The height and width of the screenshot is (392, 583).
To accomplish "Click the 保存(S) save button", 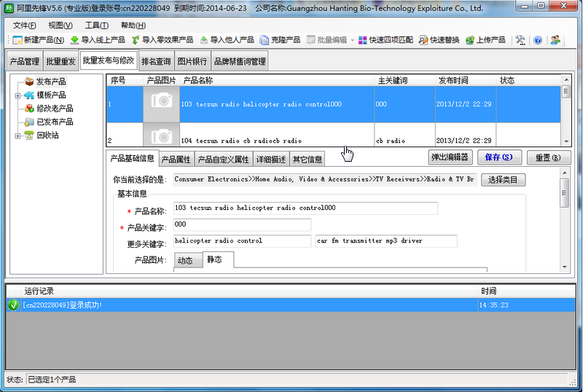I will pos(498,157).
